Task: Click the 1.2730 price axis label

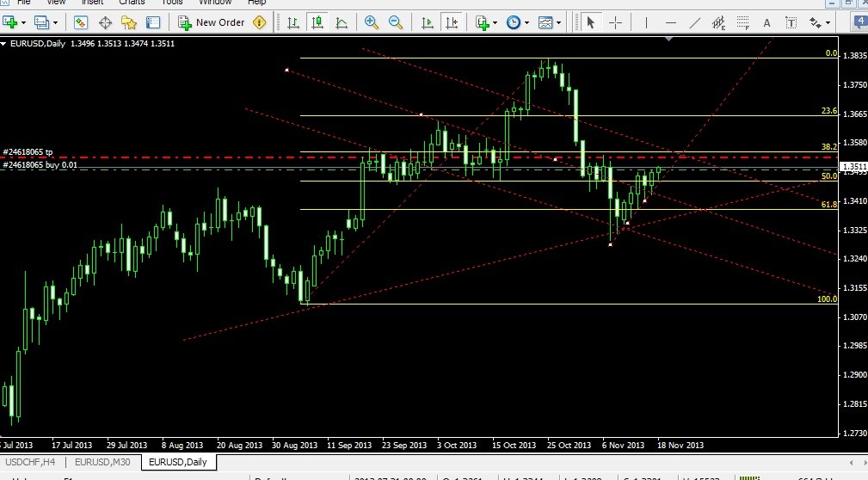Action: 855,433
